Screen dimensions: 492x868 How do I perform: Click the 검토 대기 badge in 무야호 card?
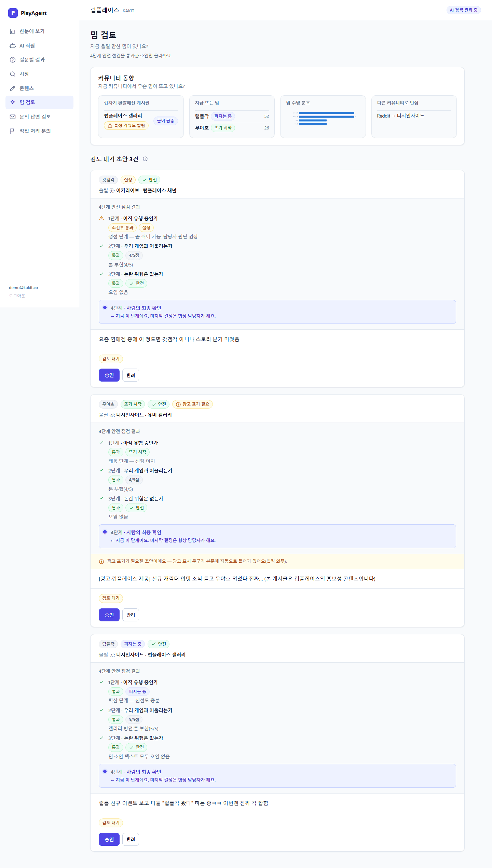tap(111, 598)
